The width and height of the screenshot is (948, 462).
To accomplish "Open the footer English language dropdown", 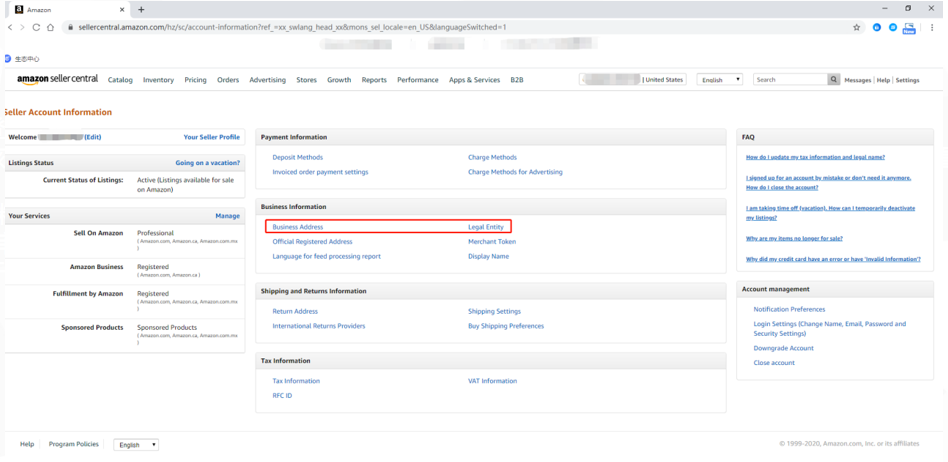I will tap(136, 444).
